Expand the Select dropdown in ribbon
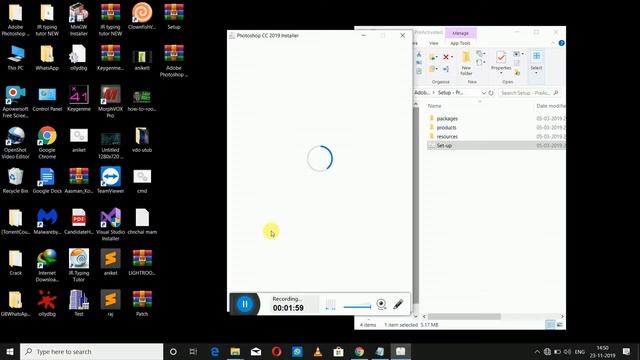The image size is (640, 360). coord(536,73)
